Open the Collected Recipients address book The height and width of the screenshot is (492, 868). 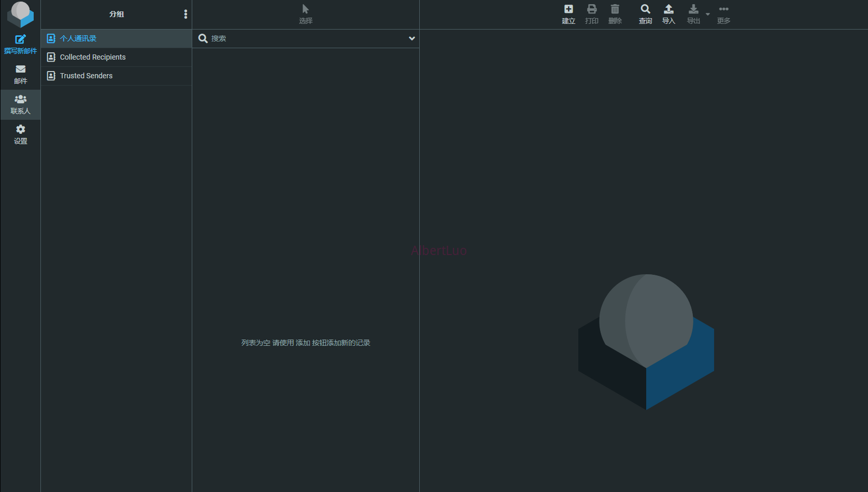tap(117, 57)
